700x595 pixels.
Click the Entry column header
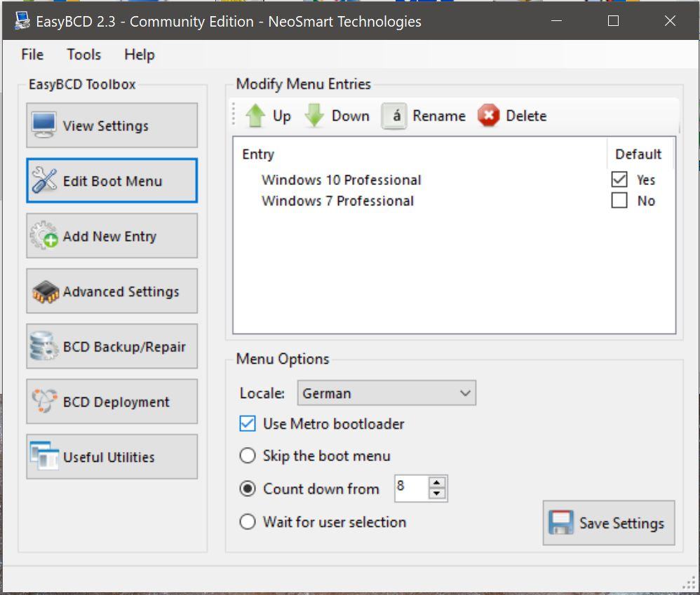tap(258, 154)
